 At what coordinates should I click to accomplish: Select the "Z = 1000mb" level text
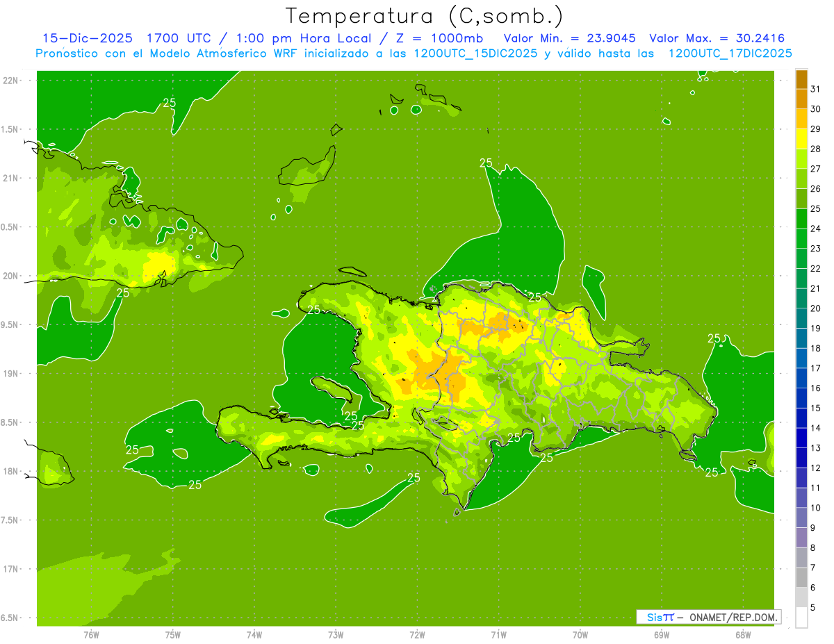pos(441,38)
